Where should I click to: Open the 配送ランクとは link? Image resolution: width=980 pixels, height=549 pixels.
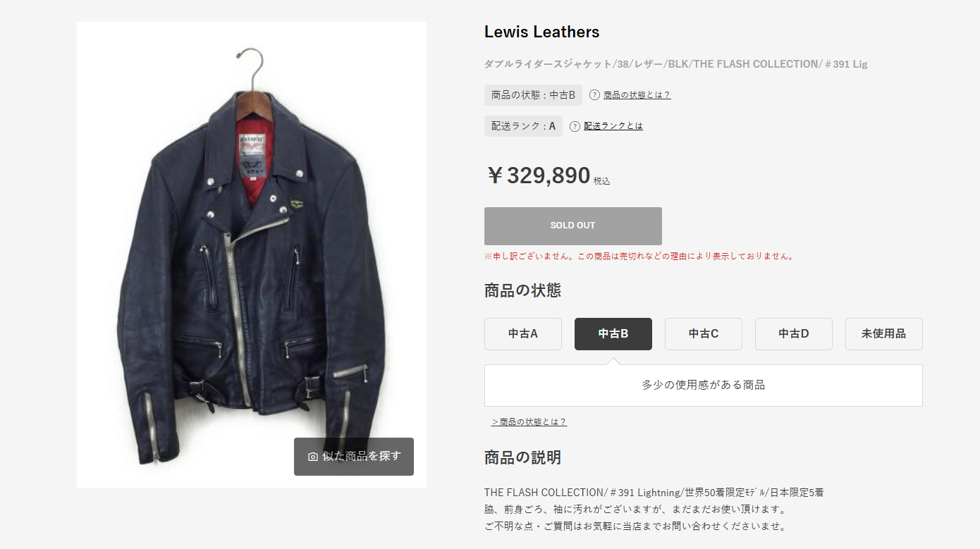(x=613, y=126)
